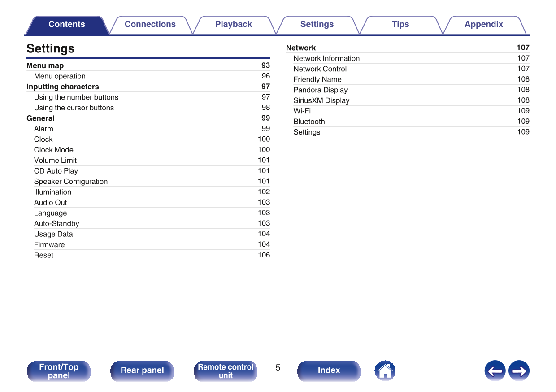
Task: Open the Firmware entry
Action: point(49,244)
